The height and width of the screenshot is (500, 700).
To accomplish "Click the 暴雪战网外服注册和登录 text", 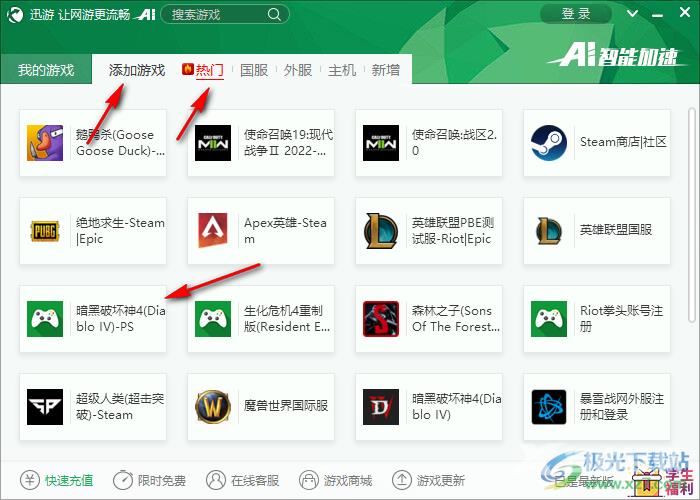I will (x=622, y=407).
